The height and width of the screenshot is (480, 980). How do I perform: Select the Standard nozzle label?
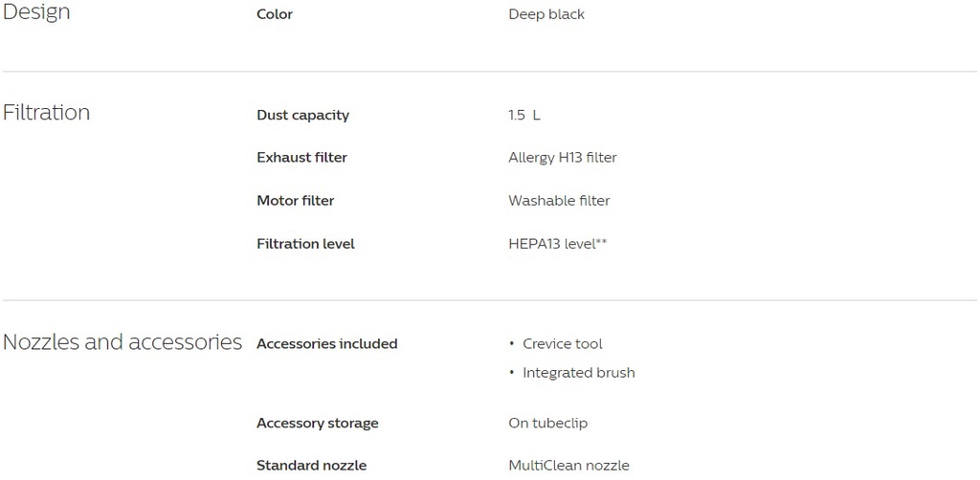click(311, 466)
